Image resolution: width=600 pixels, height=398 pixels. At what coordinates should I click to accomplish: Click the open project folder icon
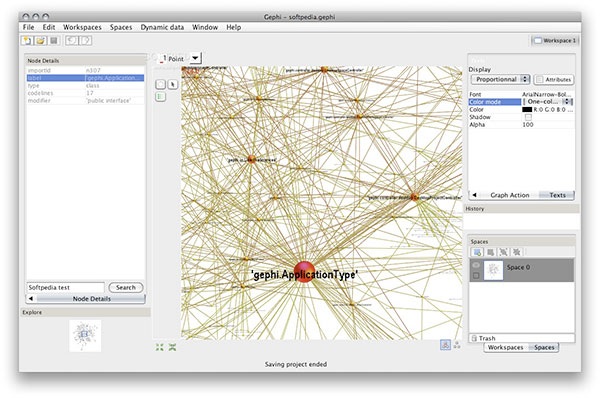[41, 40]
